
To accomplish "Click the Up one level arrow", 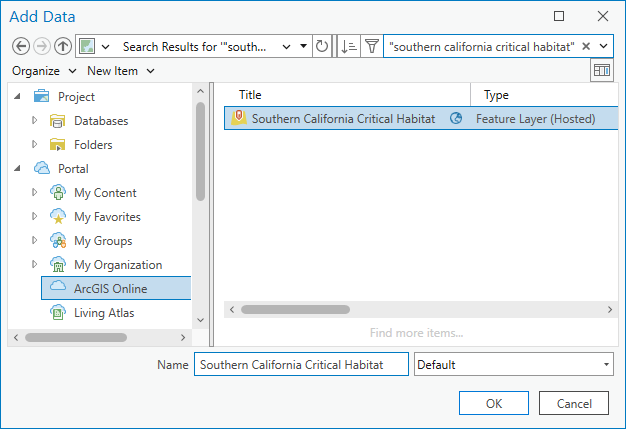I will pos(63,46).
